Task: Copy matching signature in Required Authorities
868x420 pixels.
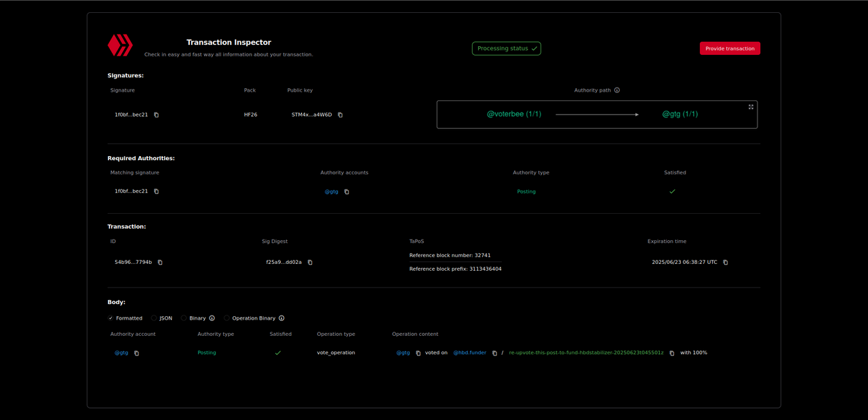Action: 156,191
